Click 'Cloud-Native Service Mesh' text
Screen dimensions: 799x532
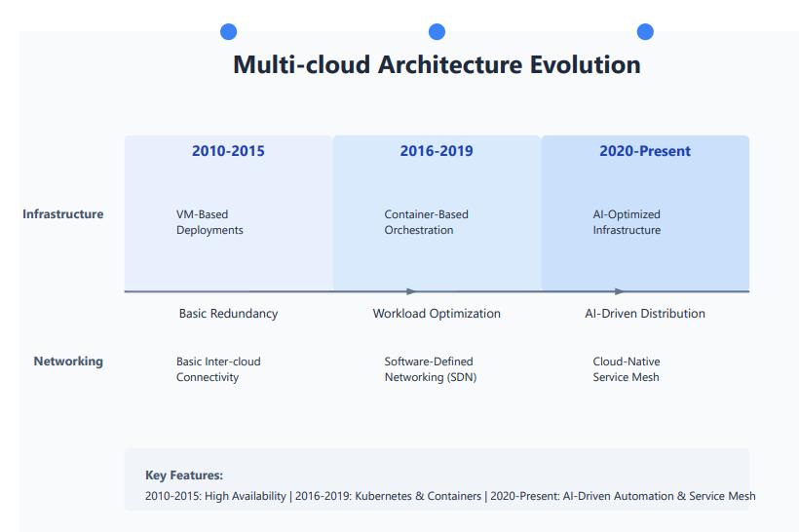[627, 369]
